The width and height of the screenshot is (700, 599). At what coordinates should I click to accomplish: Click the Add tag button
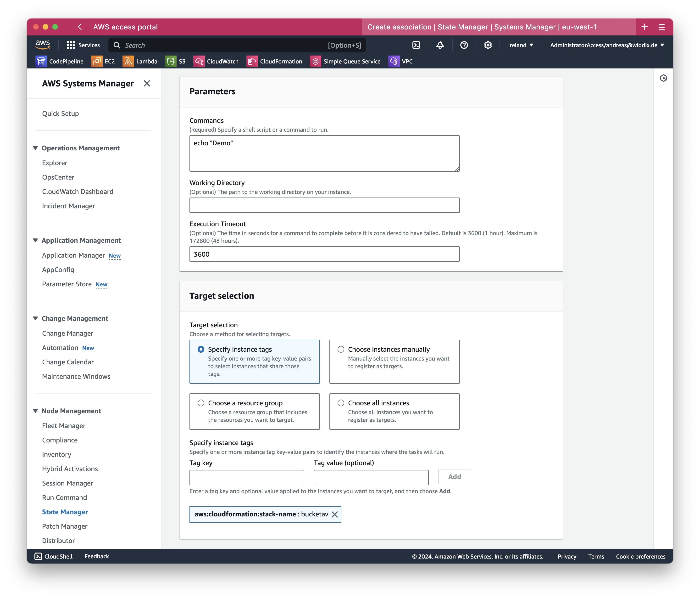pyautogui.click(x=454, y=477)
